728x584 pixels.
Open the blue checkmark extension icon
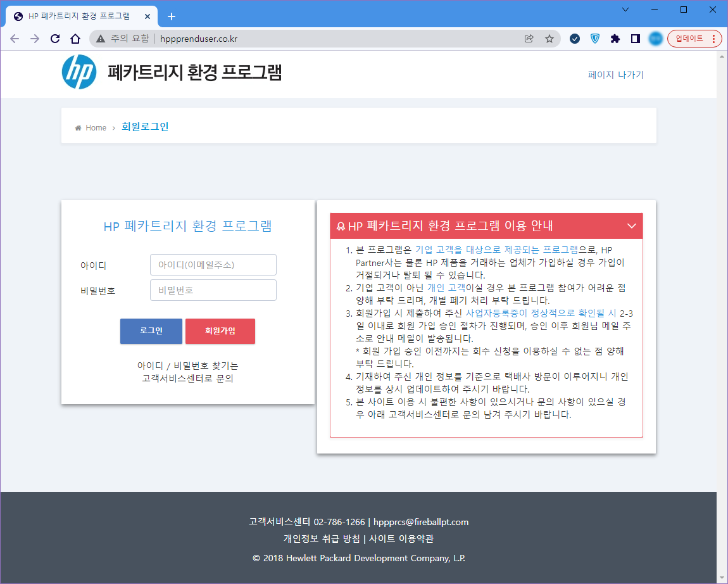click(x=575, y=39)
